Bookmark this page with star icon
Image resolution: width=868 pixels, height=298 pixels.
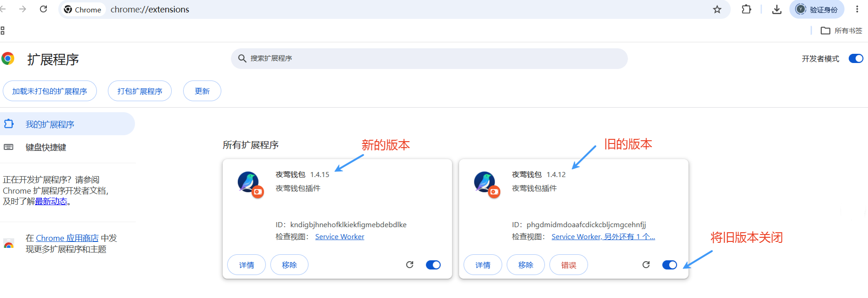point(717,9)
